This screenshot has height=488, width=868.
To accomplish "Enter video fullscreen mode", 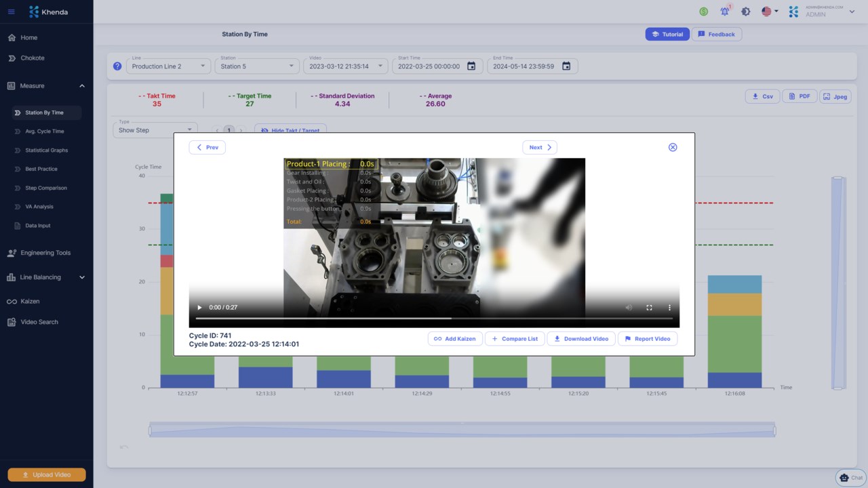I will (649, 308).
